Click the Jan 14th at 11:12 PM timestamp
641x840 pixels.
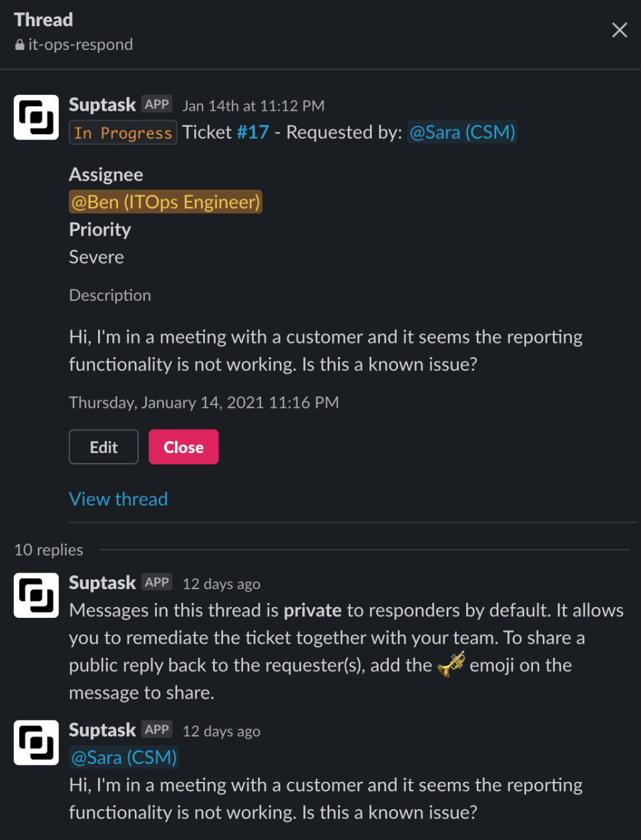tap(253, 105)
